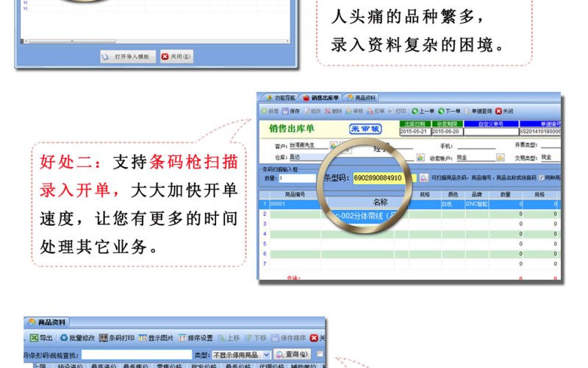The height and width of the screenshot is (368, 588).
Task: Click 打开导入模板 button
Action: (x=127, y=57)
